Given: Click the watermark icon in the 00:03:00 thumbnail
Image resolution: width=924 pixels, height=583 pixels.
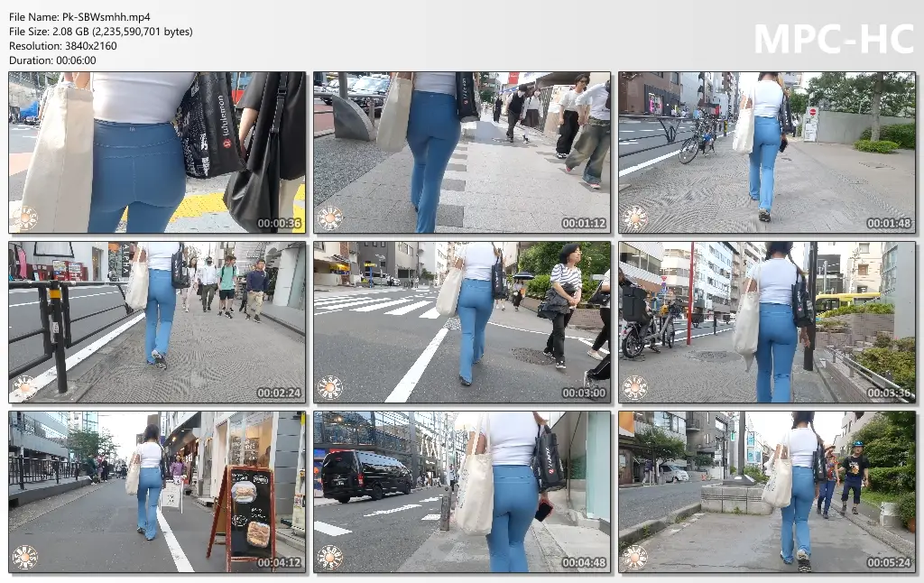Looking at the screenshot, I should [x=330, y=387].
